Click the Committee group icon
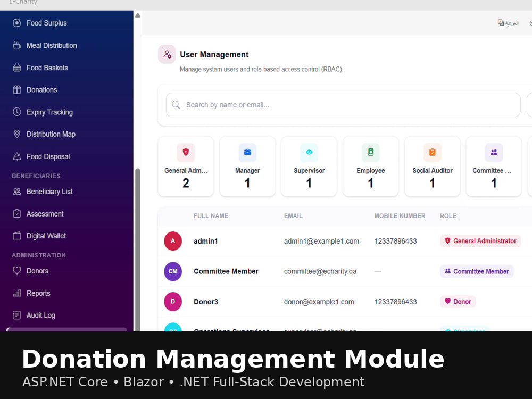Screen dimensions: 532x399 pos(494,152)
